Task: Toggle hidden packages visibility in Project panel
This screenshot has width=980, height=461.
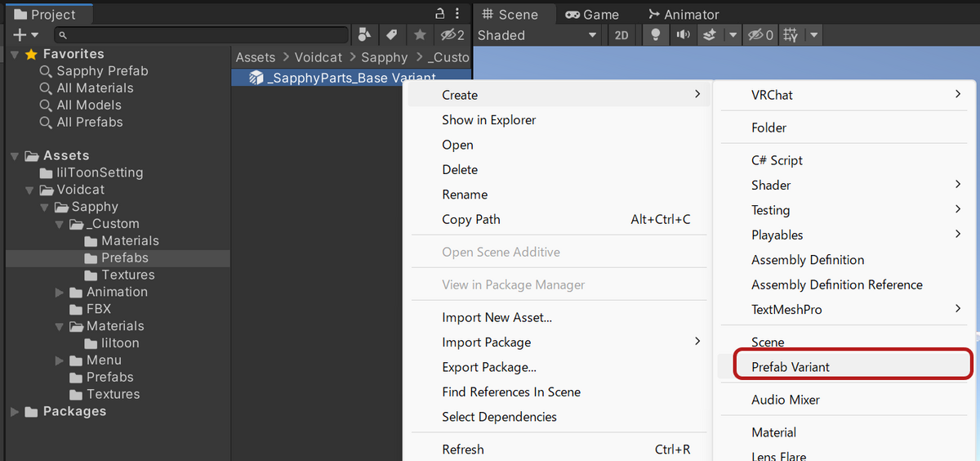Action: tap(452, 35)
